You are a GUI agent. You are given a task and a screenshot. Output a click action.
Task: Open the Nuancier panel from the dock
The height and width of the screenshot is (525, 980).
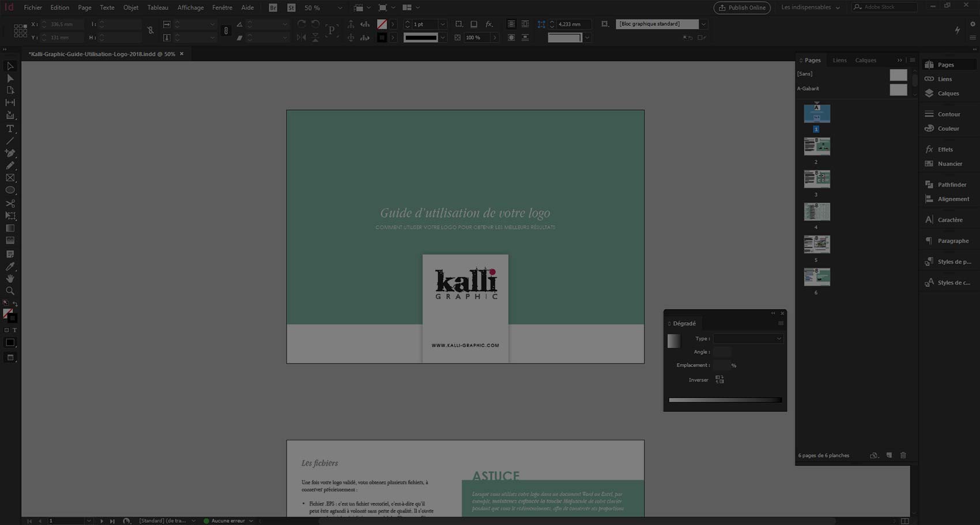click(949, 164)
